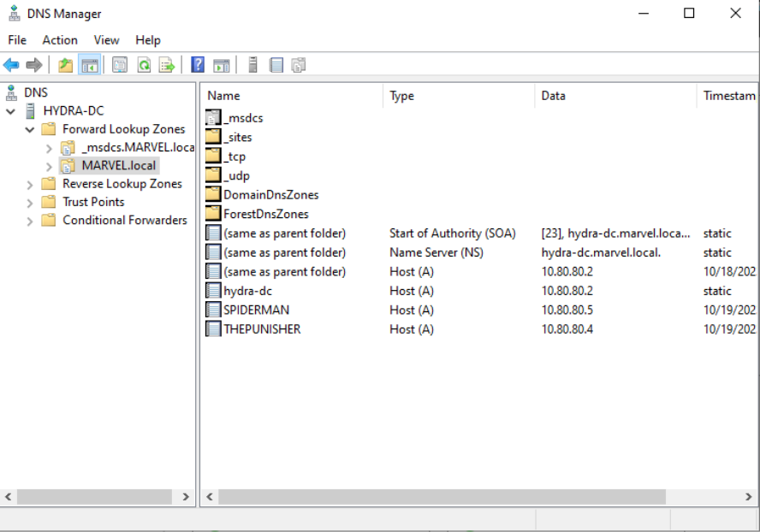Expand the Reverse Lookup Zones node
Viewport: 760px width, 532px height.
tap(30, 184)
